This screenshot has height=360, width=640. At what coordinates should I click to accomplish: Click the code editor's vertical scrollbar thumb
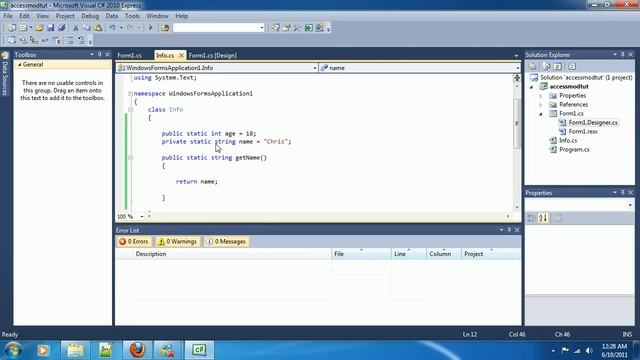point(517,124)
